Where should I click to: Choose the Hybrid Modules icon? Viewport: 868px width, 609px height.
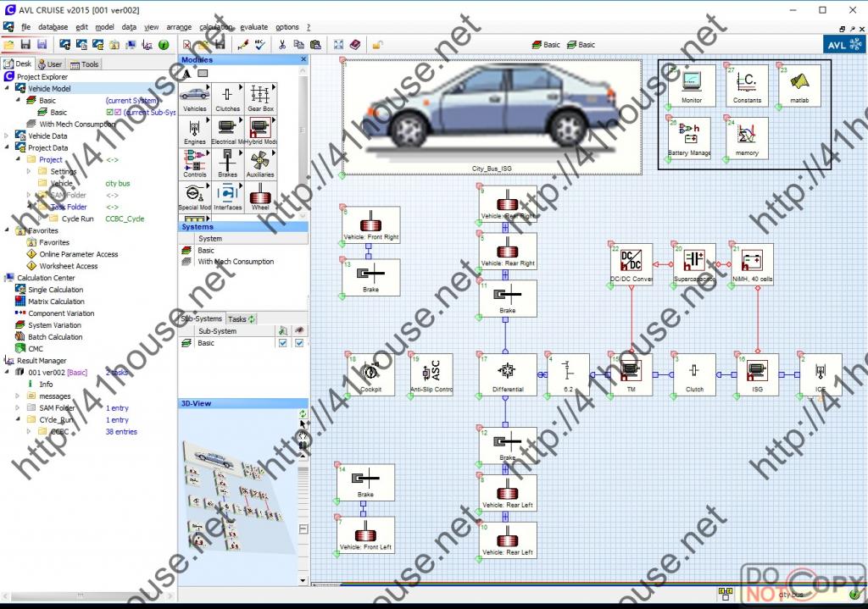pyautogui.click(x=260, y=131)
